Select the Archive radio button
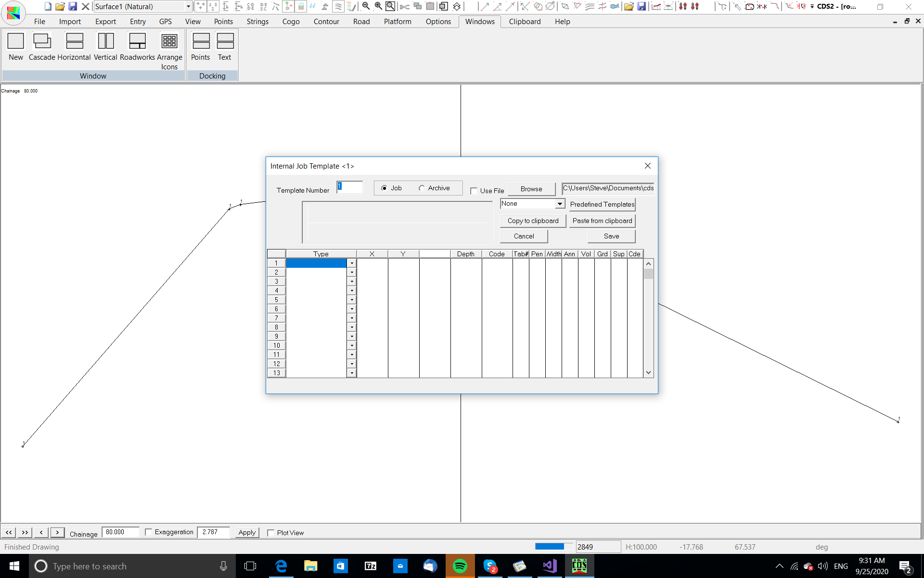 coord(422,188)
